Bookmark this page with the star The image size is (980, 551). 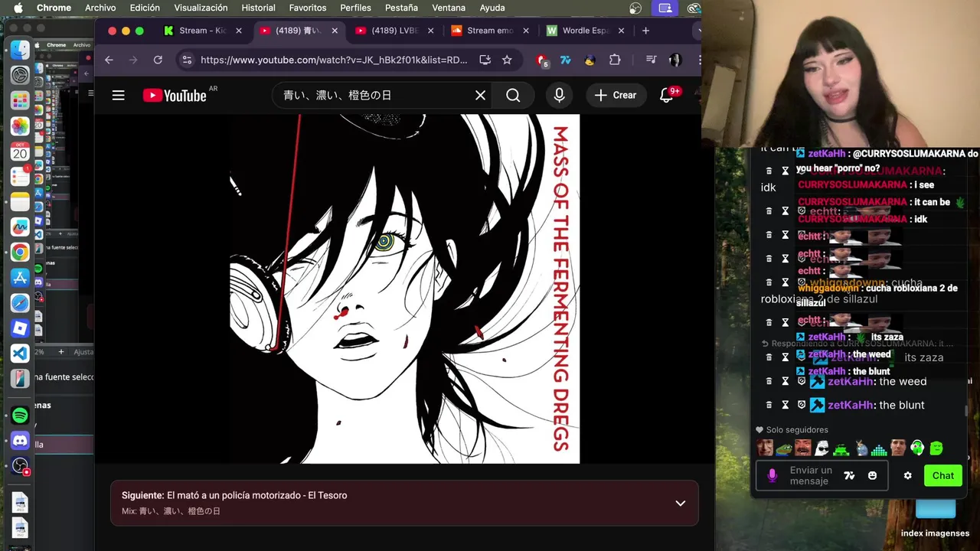(507, 60)
